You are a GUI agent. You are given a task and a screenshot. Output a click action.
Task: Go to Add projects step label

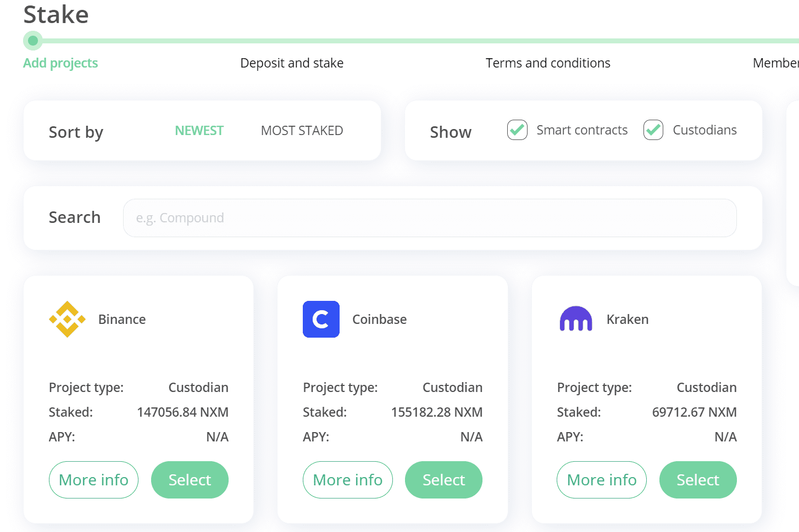click(x=60, y=63)
